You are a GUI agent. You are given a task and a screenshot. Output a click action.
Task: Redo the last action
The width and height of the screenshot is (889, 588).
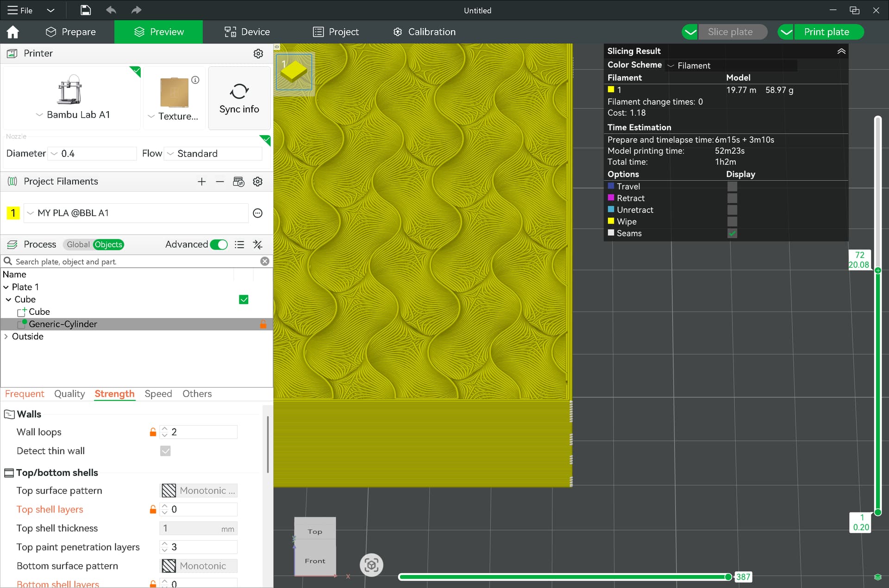136,10
